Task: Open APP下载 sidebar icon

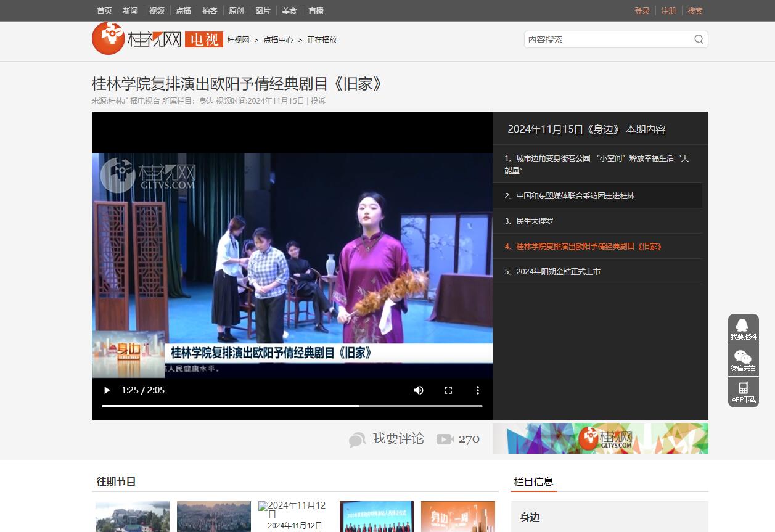Action: [x=743, y=391]
